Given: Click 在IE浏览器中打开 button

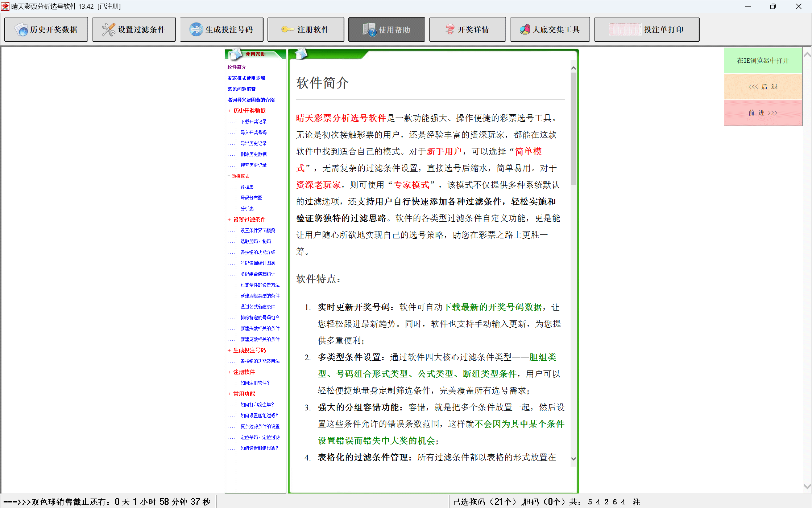Looking at the screenshot, I should (x=763, y=61).
